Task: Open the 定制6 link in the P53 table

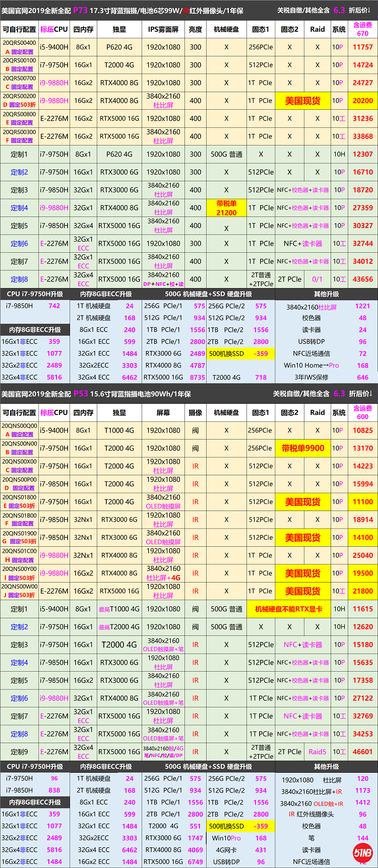Action: click(19, 698)
